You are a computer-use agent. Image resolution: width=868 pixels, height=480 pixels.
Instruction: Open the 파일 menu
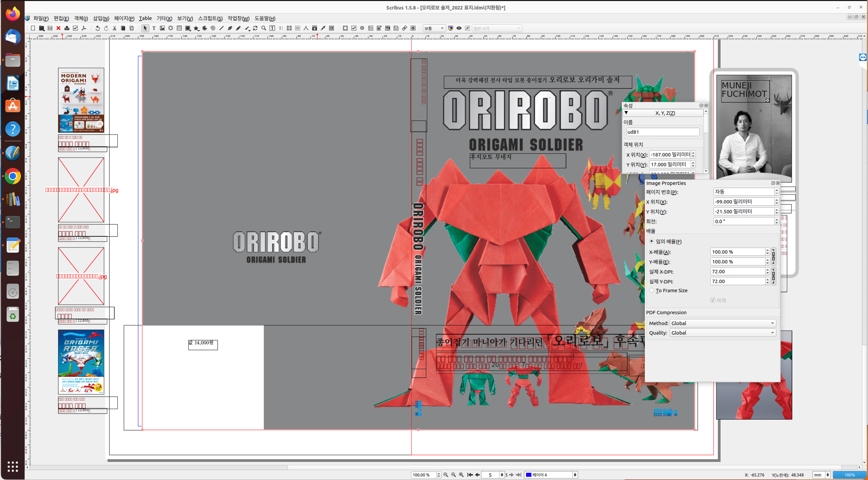coord(41,18)
